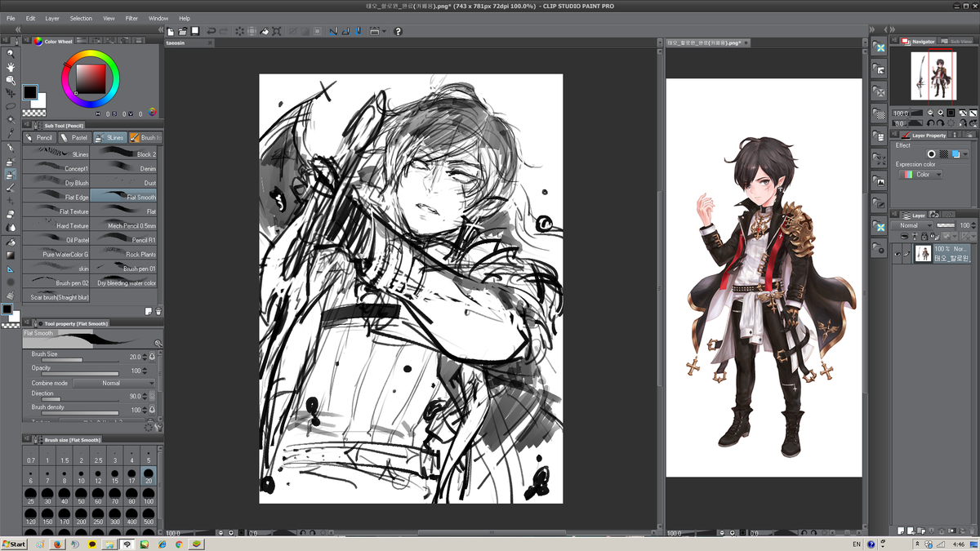Select the Eyedropper tool
980x551 pixels.
pyautogui.click(x=11, y=133)
